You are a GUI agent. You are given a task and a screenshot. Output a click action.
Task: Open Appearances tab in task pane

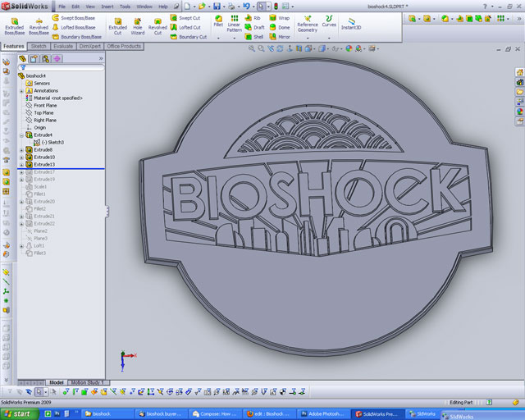coord(519,112)
